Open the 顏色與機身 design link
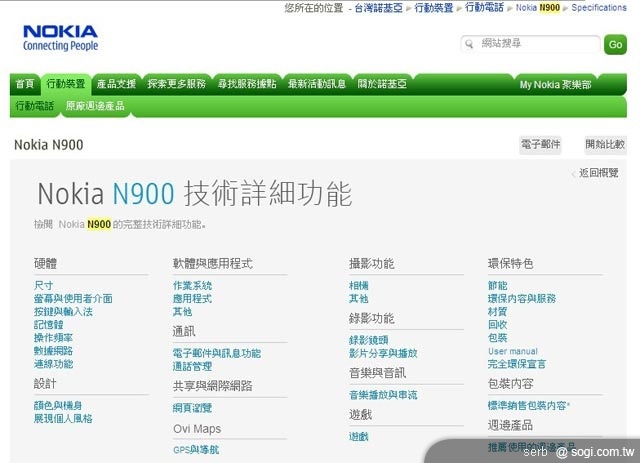This screenshot has width=640, height=463. pos(58,405)
